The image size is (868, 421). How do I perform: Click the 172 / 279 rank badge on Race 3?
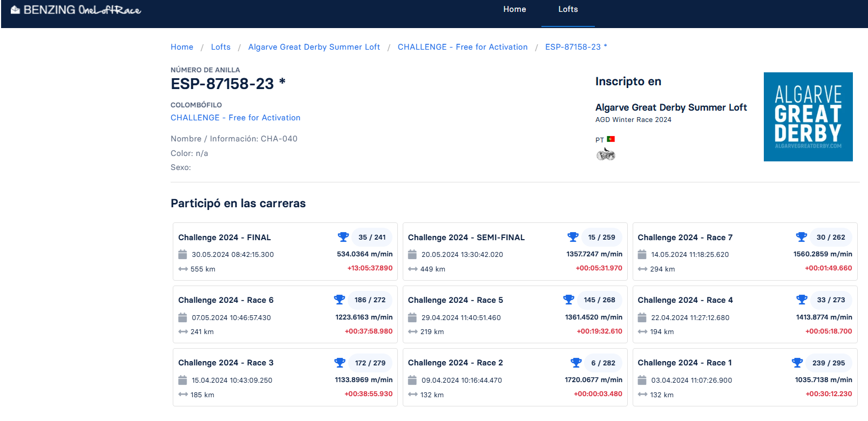pos(370,363)
